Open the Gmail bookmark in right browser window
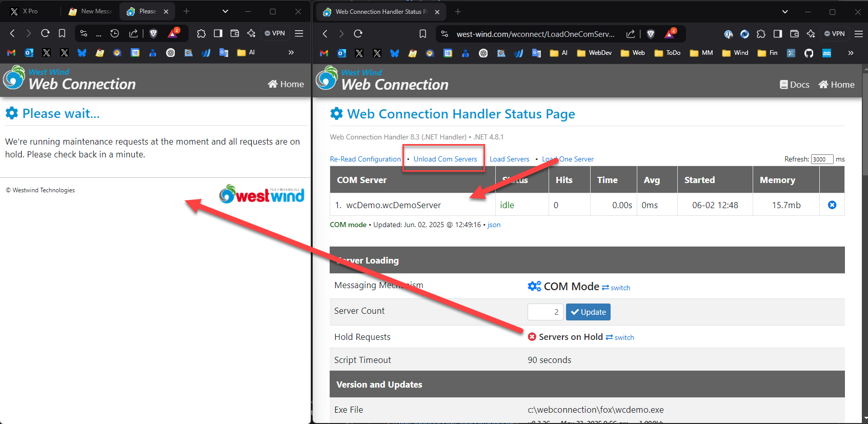The image size is (868, 424). (x=324, y=53)
